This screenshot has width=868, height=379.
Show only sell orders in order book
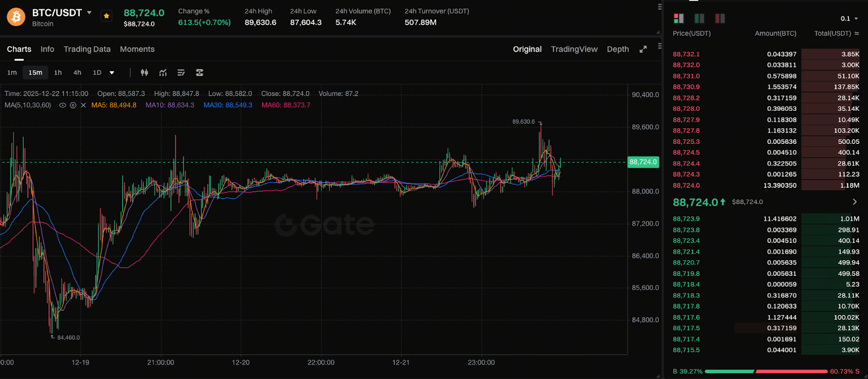click(x=720, y=18)
